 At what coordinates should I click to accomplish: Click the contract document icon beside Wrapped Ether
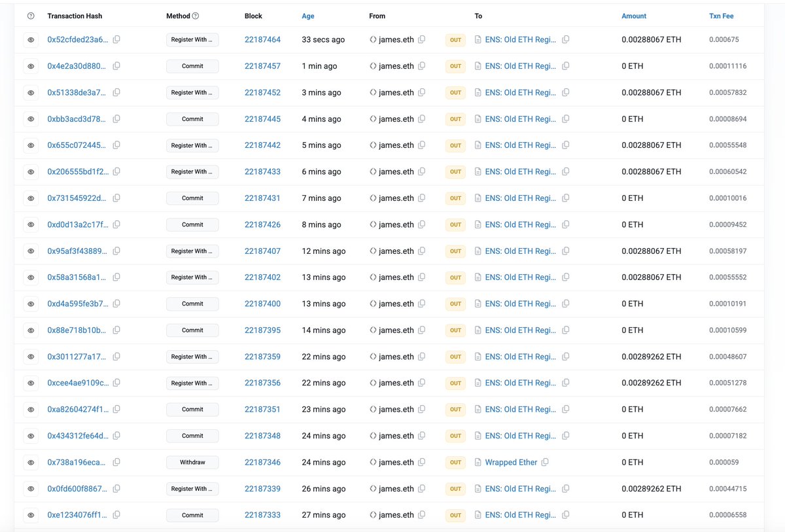coord(479,462)
